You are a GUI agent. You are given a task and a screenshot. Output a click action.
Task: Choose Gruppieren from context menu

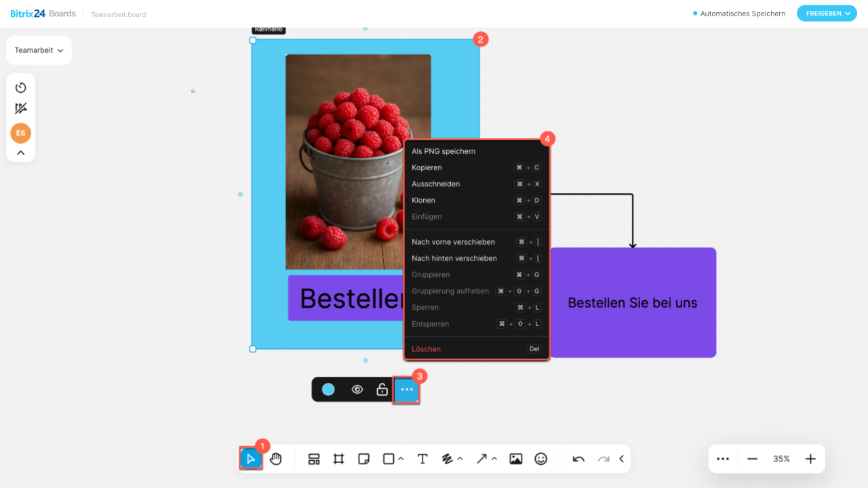click(x=477, y=274)
